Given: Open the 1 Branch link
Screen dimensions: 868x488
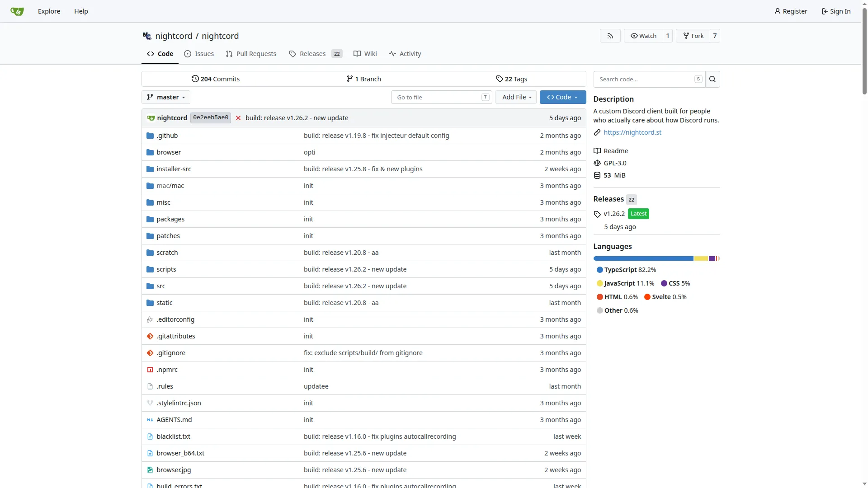Looking at the screenshot, I should point(363,79).
